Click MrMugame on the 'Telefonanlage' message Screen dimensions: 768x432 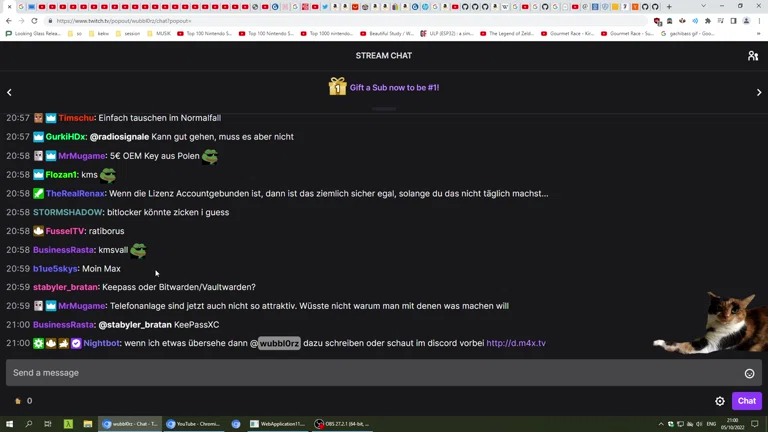(x=82, y=306)
